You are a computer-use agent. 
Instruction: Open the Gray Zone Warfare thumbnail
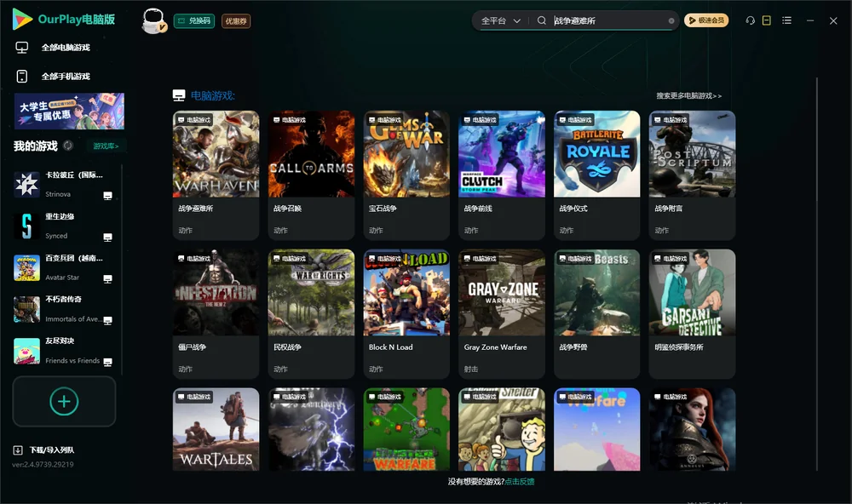pos(502,293)
